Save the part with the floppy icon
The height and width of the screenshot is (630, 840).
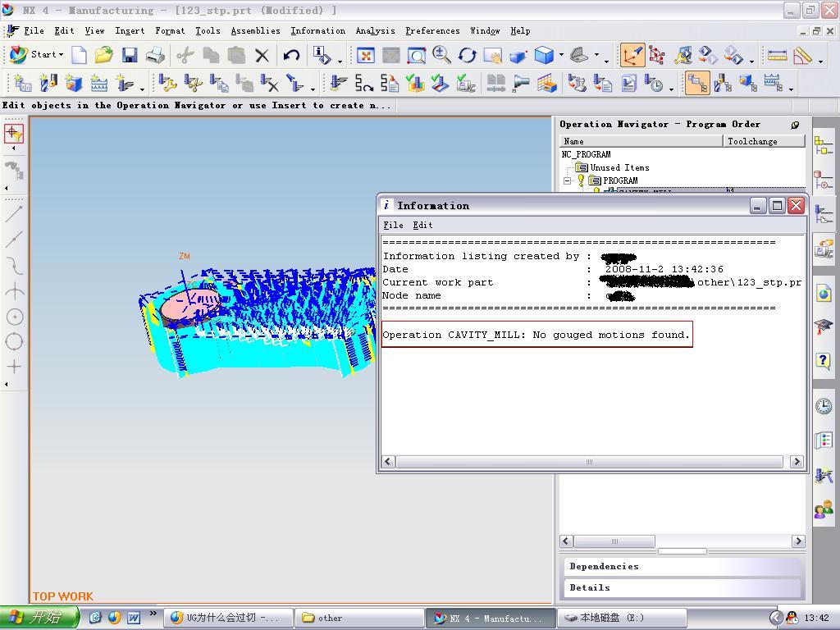[129, 55]
